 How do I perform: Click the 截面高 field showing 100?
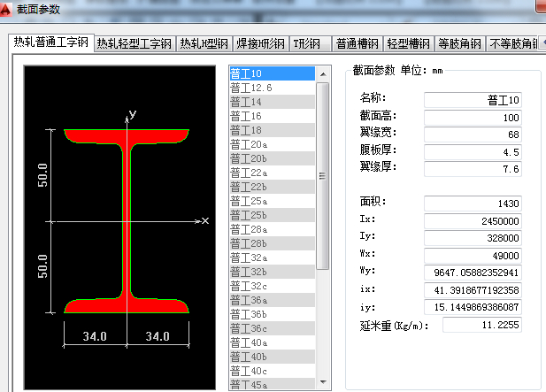pyautogui.click(x=473, y=118)
